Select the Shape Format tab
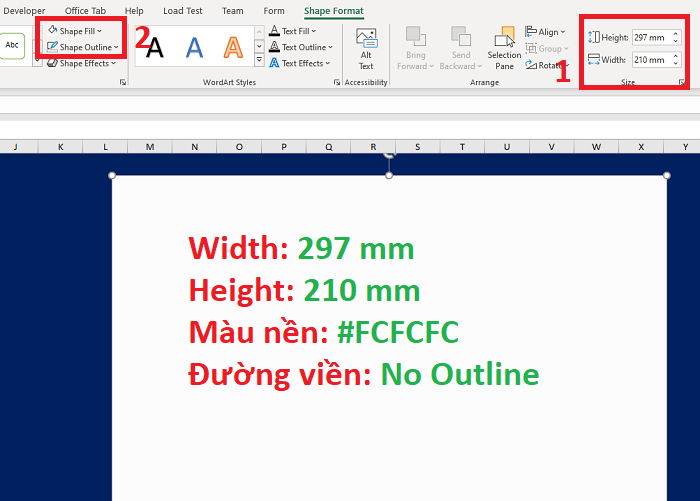 point(333,11)
